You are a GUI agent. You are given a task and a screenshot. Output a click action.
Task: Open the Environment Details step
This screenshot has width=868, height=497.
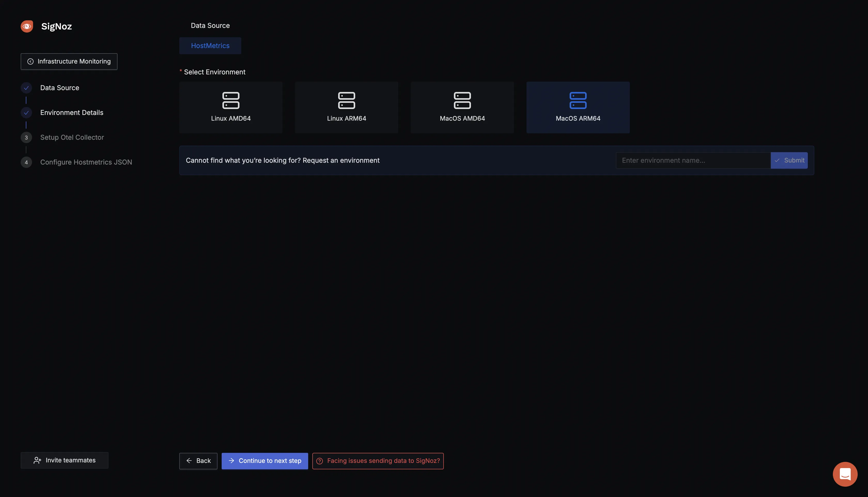(72, 113)
